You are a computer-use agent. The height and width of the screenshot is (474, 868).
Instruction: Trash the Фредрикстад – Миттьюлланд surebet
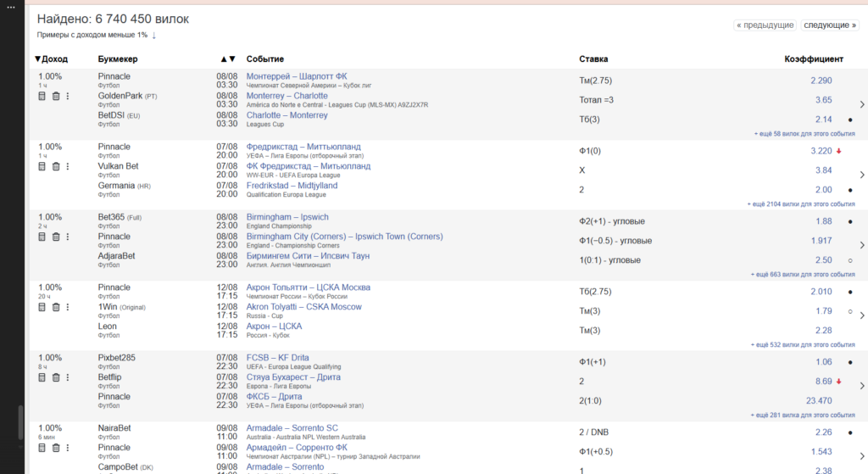[56, 167]
